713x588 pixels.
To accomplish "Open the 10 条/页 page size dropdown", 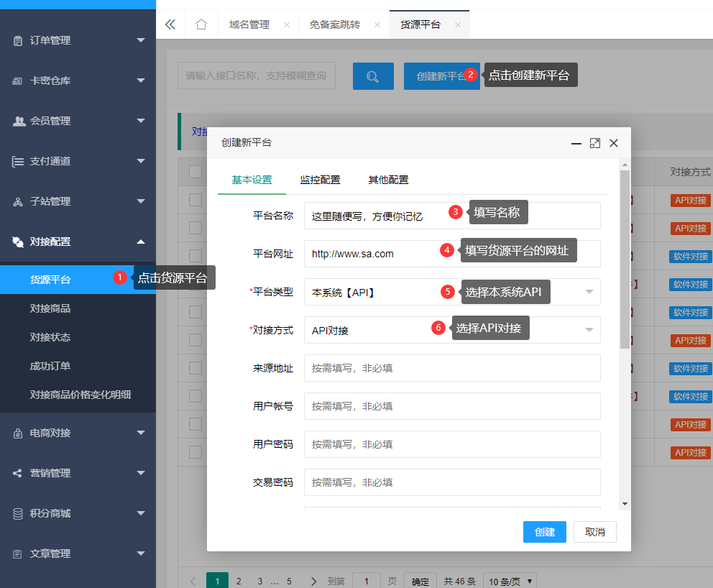I will point(510,582).
